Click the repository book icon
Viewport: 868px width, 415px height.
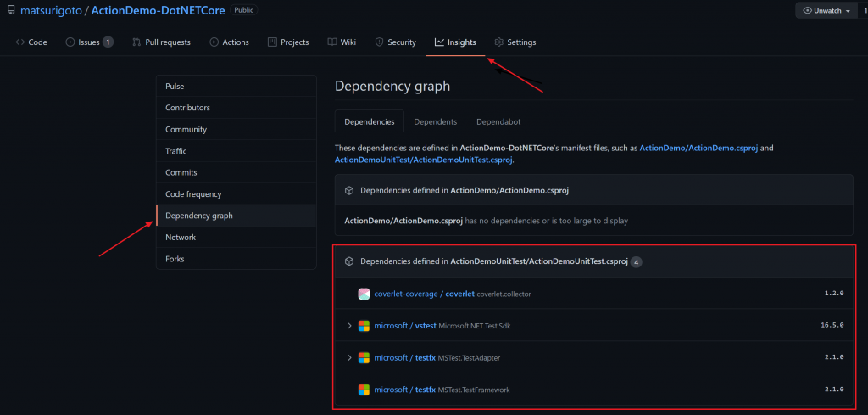[x=11, y=10]
